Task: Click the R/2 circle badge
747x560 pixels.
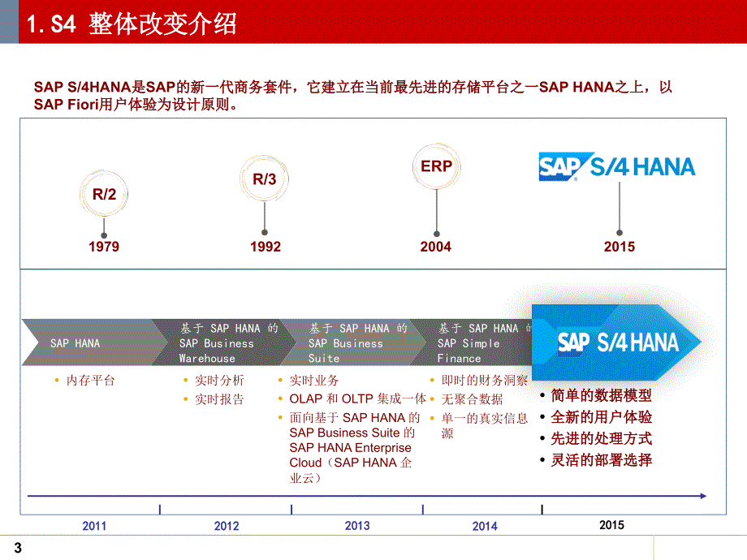Action: [x=104, y=194]
